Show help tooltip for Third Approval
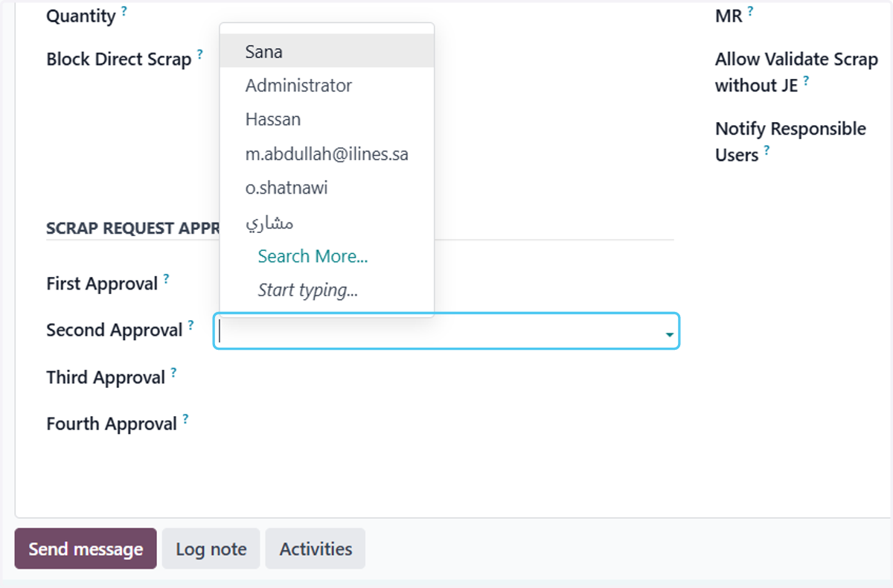This screenshot has width=893, height=588. point(173,372)
